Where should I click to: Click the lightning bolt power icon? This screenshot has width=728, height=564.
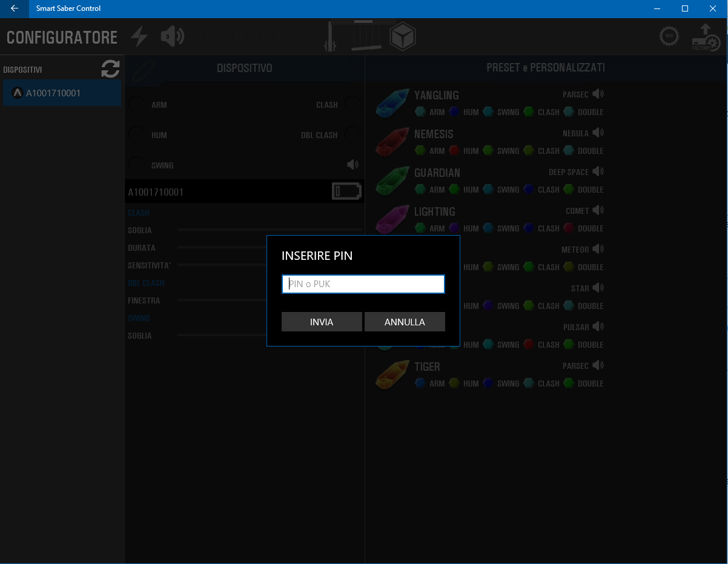[x=140, y=37]
